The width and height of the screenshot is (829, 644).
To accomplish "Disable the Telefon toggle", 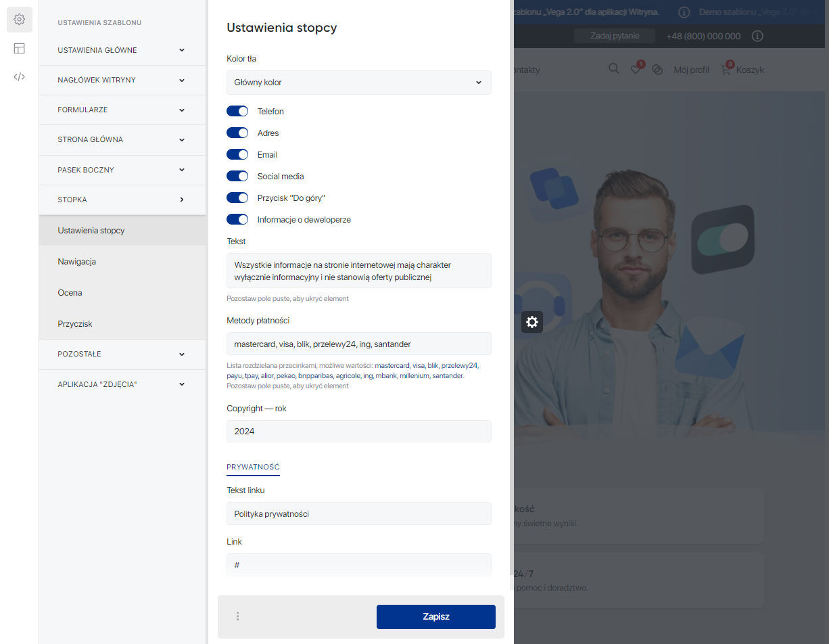I will [x=237, y=112].
